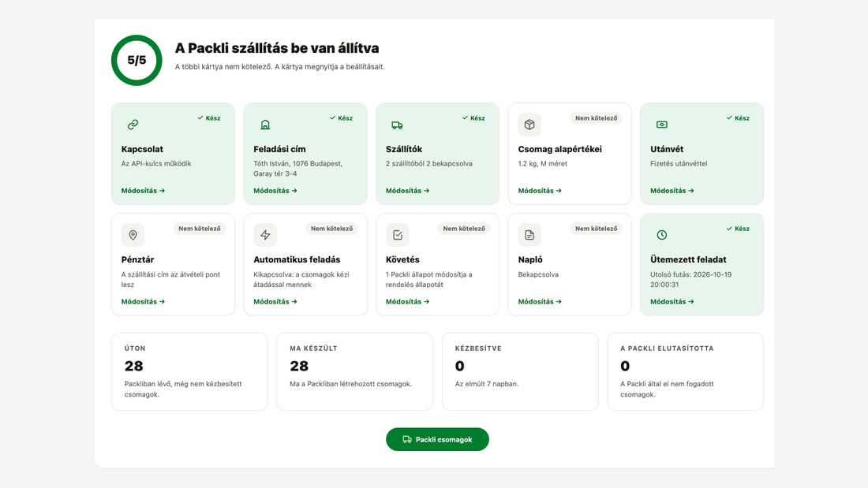Screen dimensions: 868x488
Task: Click the A PACKLI ELUTASÍTOTTA statistic label
Action: point(667,348)
